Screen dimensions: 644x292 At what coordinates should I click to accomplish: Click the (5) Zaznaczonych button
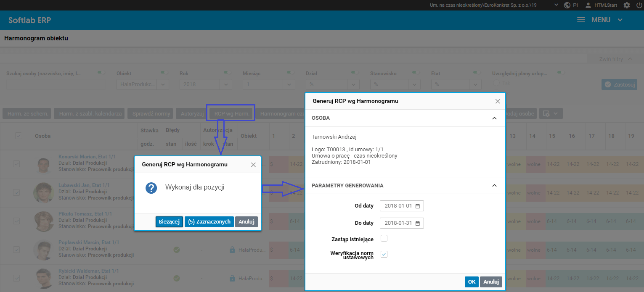coord(209,222)
